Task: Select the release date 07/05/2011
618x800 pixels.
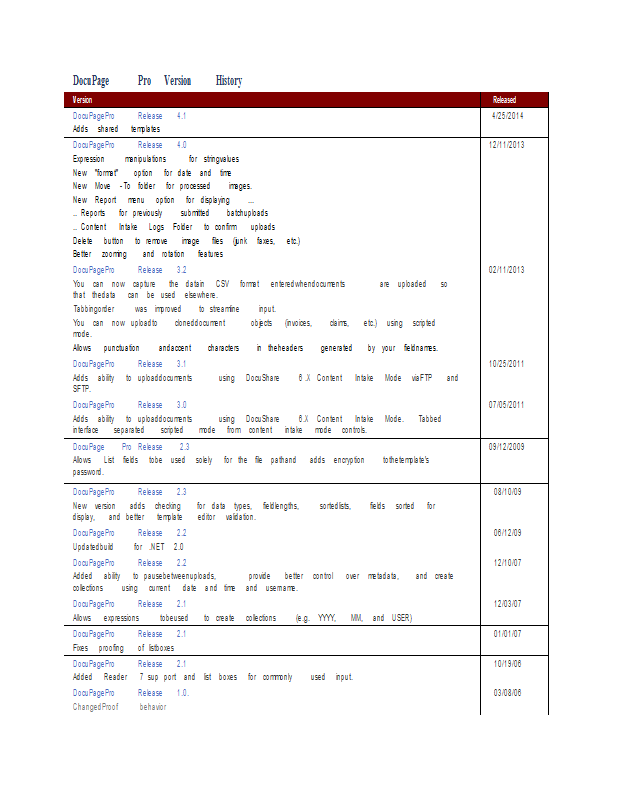Action: 506,405
